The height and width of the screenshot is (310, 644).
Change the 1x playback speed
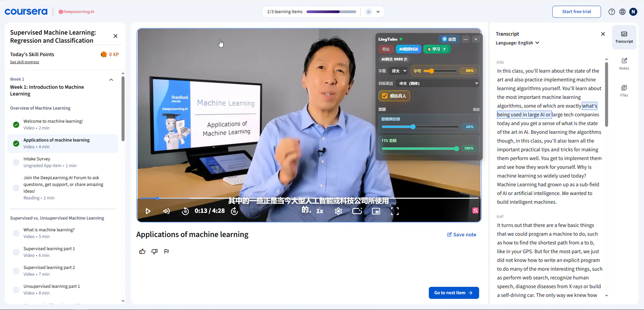point(320,211)
